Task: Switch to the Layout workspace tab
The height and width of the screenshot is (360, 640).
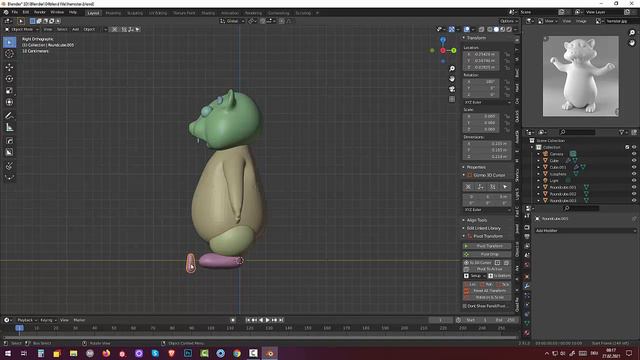Action: 93,13
